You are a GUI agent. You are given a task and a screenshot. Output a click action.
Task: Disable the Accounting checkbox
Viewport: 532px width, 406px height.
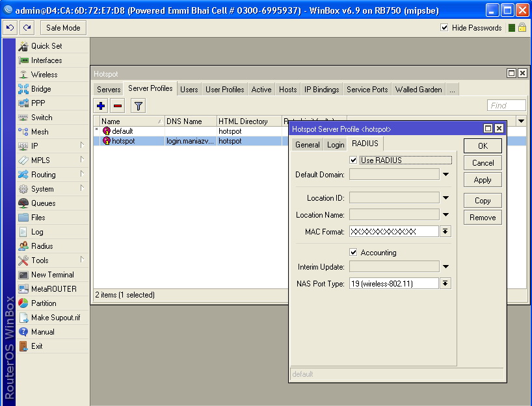point(352,252)
